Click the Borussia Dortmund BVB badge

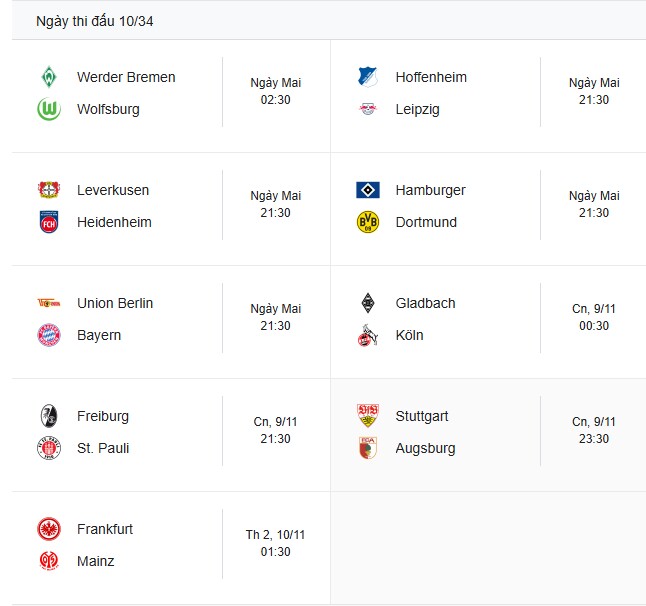[368, 222]
